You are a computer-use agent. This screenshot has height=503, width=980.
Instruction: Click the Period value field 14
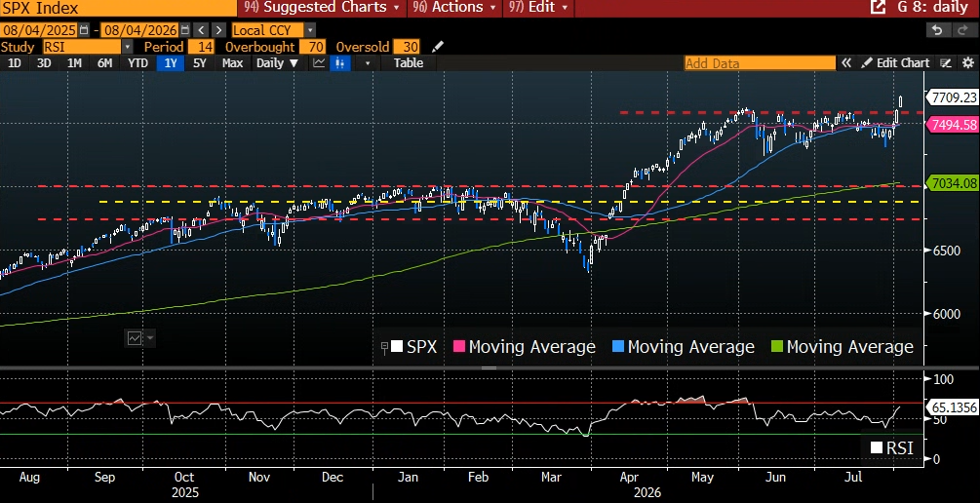[201, 47]
